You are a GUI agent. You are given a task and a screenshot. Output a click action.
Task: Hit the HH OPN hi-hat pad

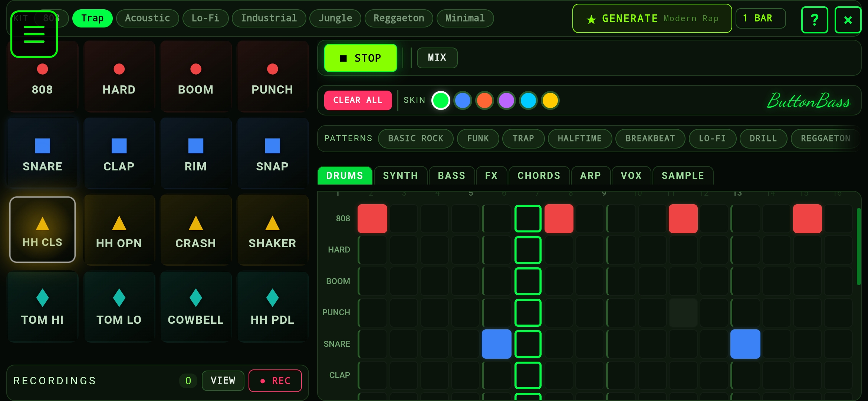[x=119, y=230]
